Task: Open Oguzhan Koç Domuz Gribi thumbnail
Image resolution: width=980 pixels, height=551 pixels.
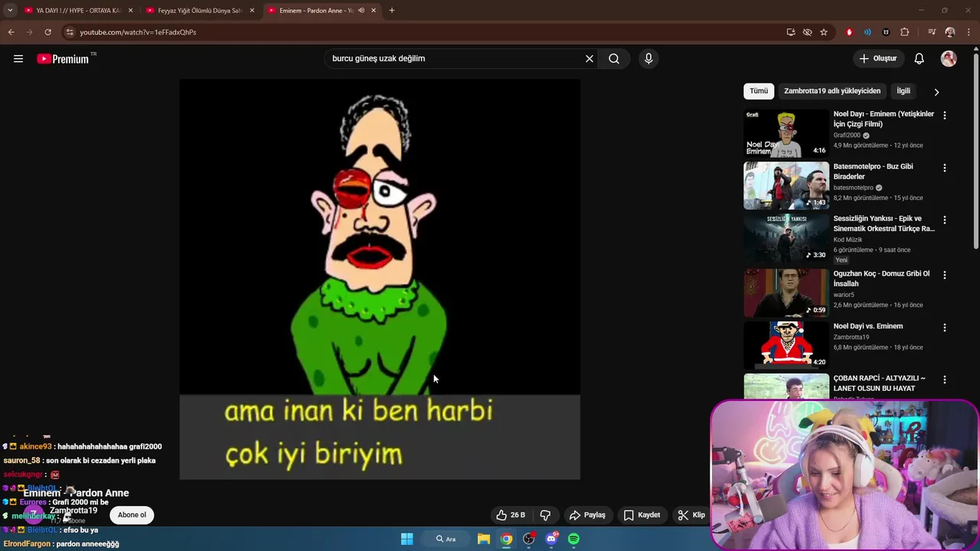Action: coord(786,292)
